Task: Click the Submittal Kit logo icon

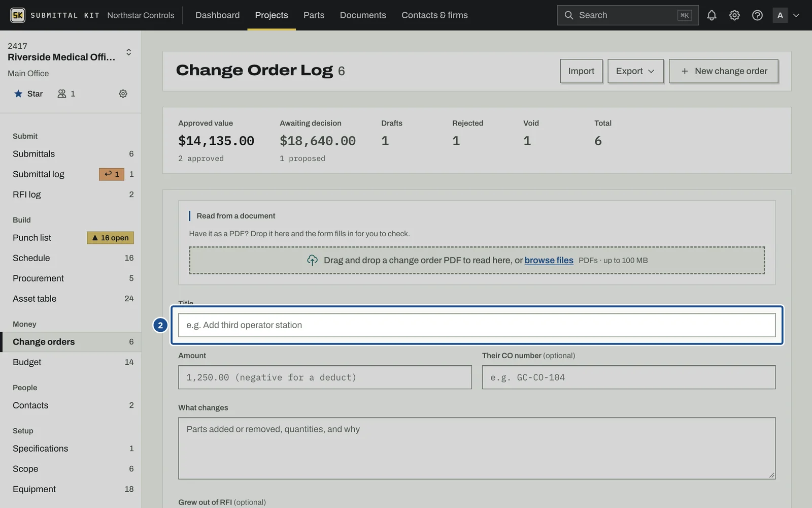Action: (x=18, y=15)
